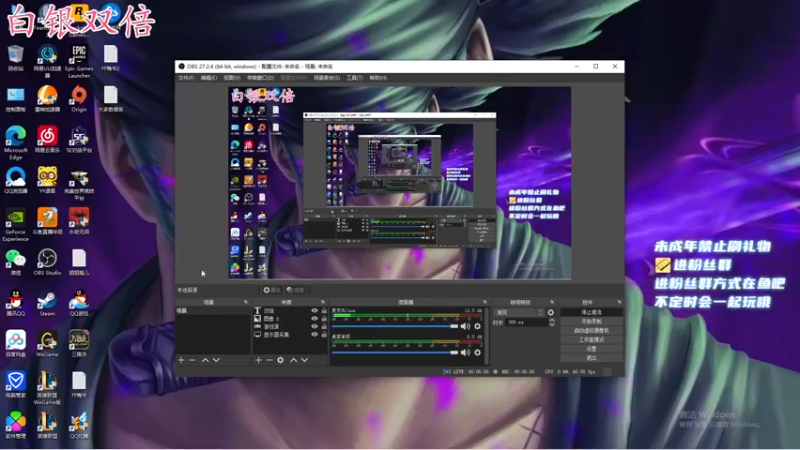Image resolution: width=800 pixels, height=450 pixels.
Task: Open 网易云音乐 red desktop icon
Action: 47,140
